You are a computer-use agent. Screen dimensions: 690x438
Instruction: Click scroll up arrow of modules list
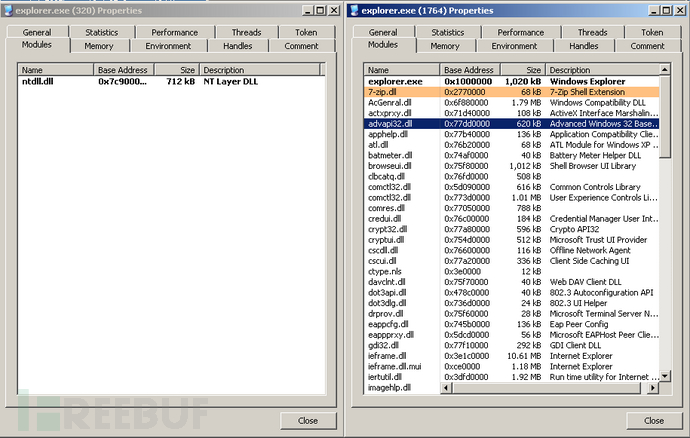click(666, 71)
